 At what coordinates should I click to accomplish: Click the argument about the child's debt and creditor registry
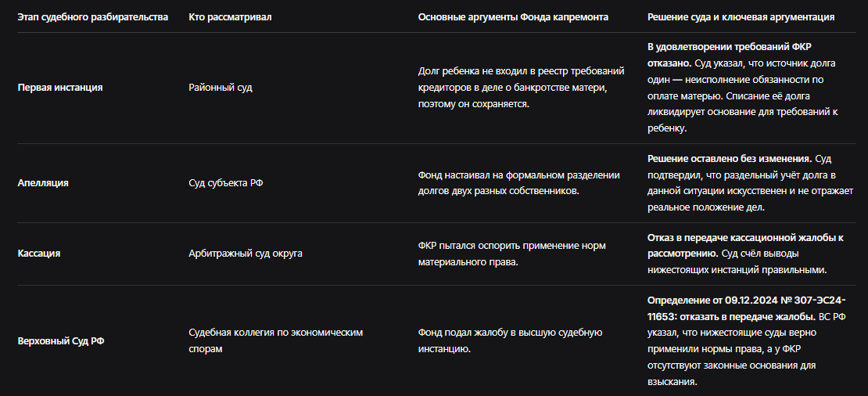click(x=522, y=88)
